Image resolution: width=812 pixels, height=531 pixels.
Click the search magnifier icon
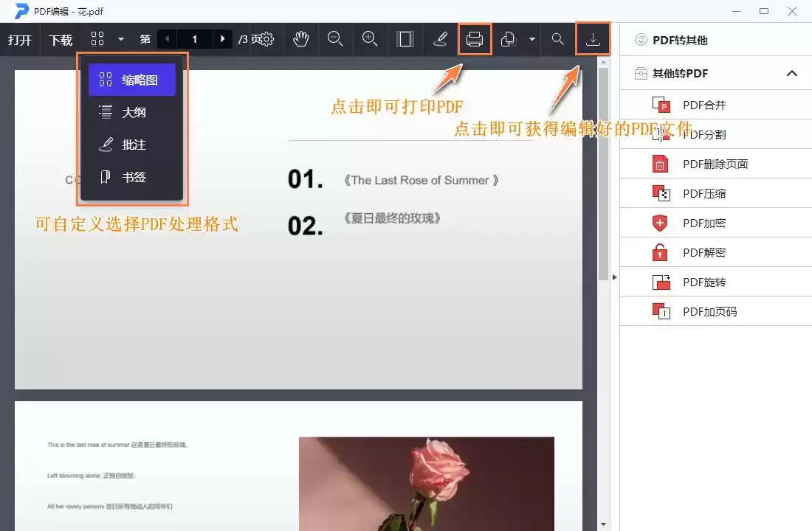pyautogui.click(x=557, y=39)
